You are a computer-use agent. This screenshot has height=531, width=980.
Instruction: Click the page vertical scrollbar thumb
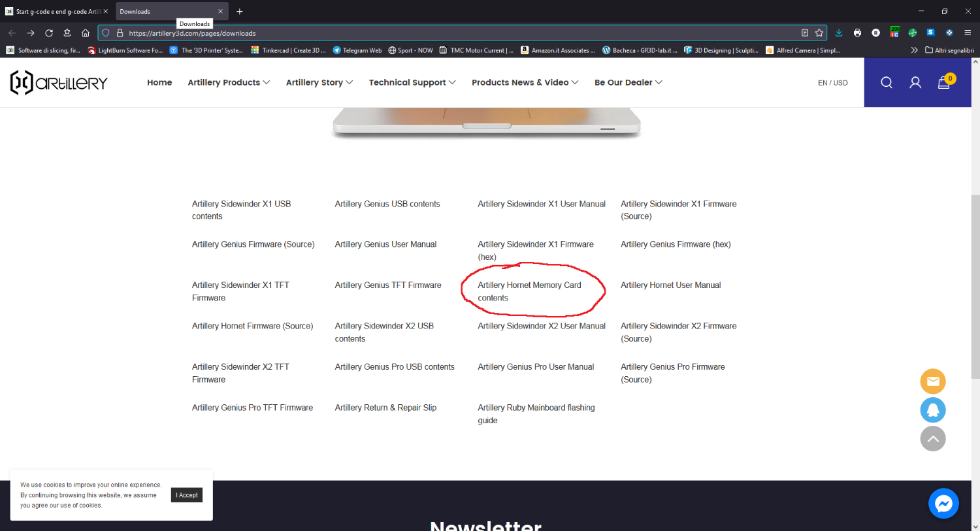(x=975, y=286)
